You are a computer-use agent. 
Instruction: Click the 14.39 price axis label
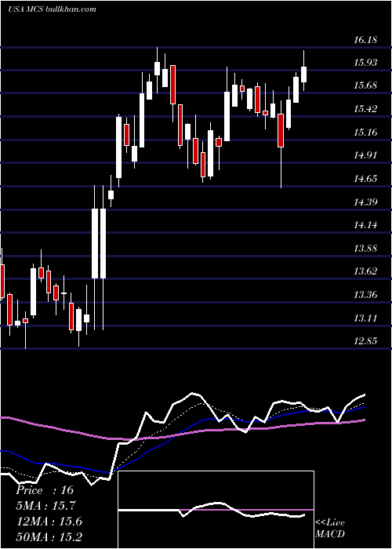(x=365, y=202)
